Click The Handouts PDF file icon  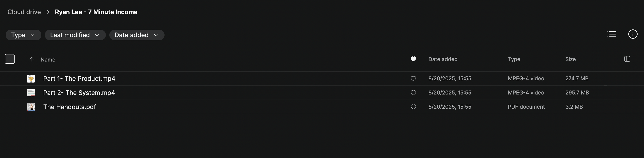pos(31,107)
